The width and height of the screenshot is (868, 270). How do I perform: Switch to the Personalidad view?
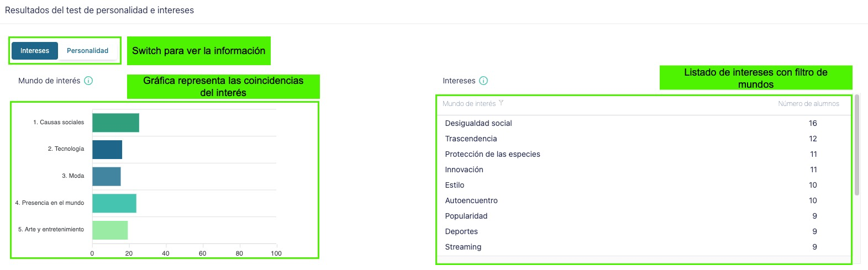click(87, 51)
